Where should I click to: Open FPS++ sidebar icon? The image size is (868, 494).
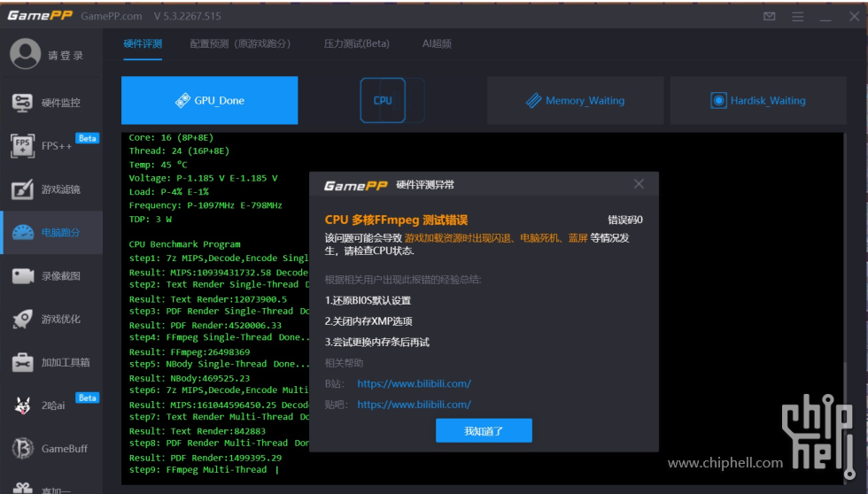[22, 146]
